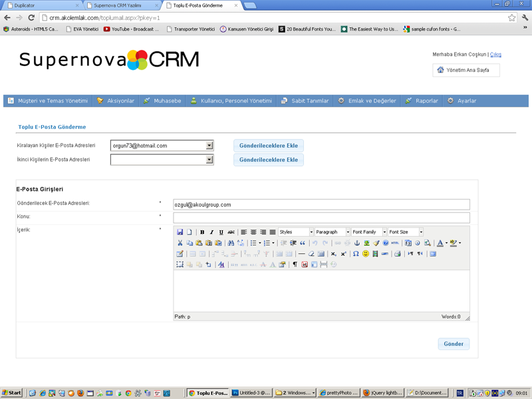Click Gönderileceklere Ekle beside Kiralayan Kişiler
Image resolution: width=532 pixels, height=399 pixels.
click(269, 146)
